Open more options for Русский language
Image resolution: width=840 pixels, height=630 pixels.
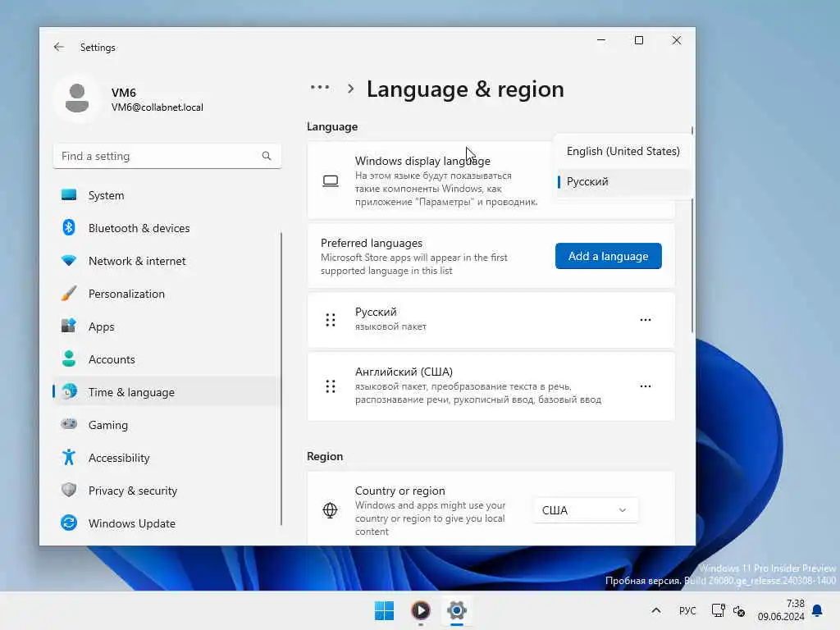point(646,320)
